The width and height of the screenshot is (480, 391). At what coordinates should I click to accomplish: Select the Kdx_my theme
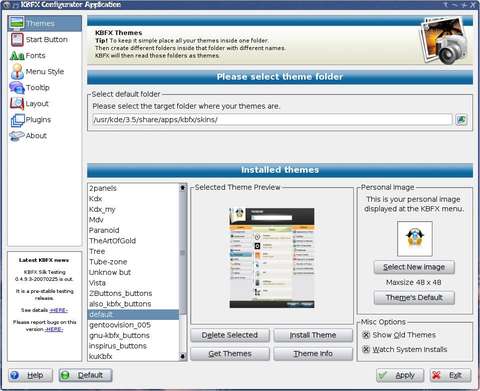tap(133, 209)
